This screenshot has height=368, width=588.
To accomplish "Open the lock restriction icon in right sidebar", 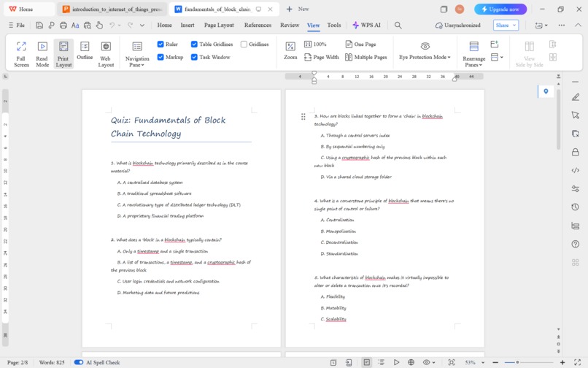I will pyautogui.click(x=576, y=152).
